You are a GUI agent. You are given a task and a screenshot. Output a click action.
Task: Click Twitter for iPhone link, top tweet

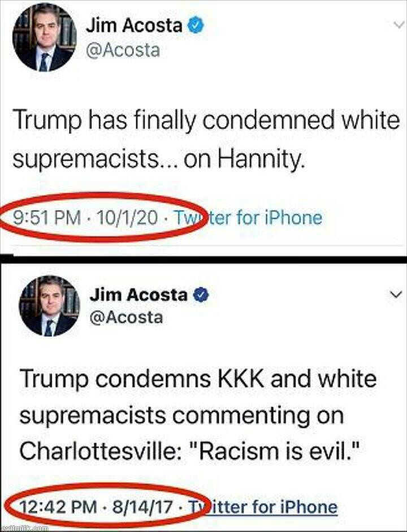(x=248, y=218)
